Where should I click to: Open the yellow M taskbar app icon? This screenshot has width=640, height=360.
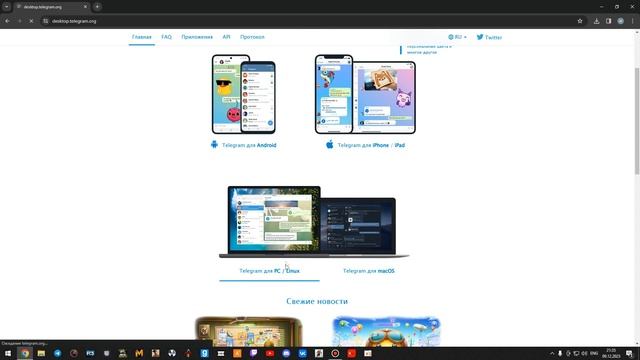139,353
